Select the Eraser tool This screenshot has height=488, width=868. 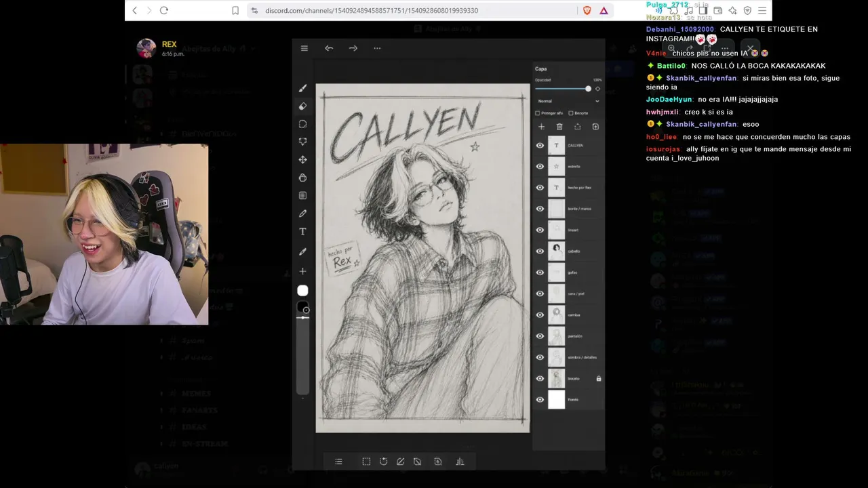[302, 106]
